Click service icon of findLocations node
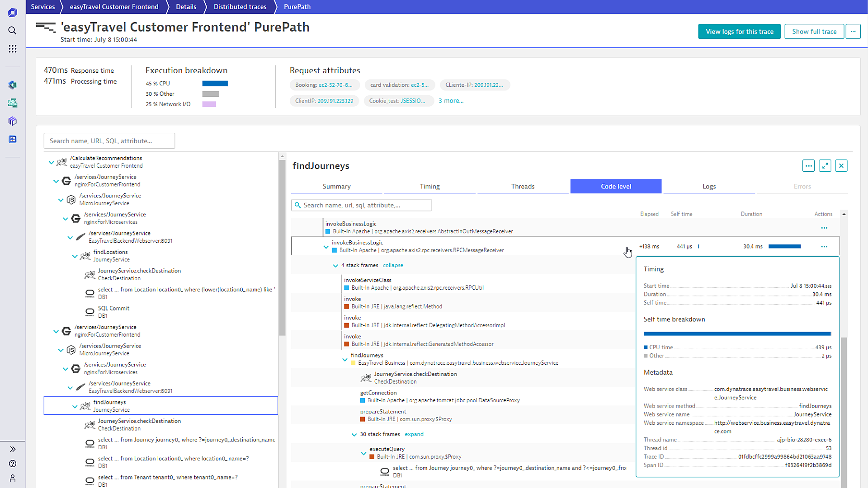The image size is (868, 488). click(85, 256)
